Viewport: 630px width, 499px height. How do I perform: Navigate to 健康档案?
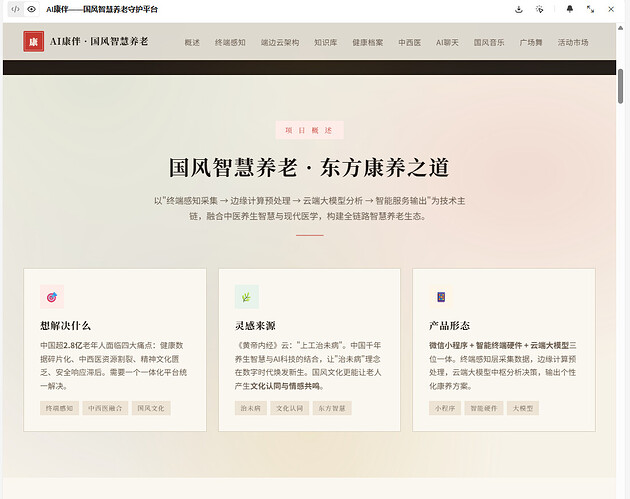point(368,43)
